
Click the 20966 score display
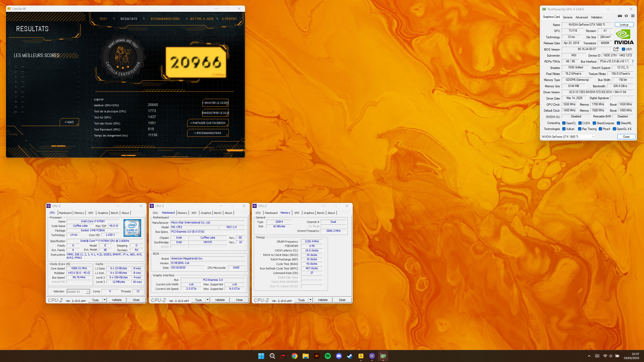coord(196,62)
